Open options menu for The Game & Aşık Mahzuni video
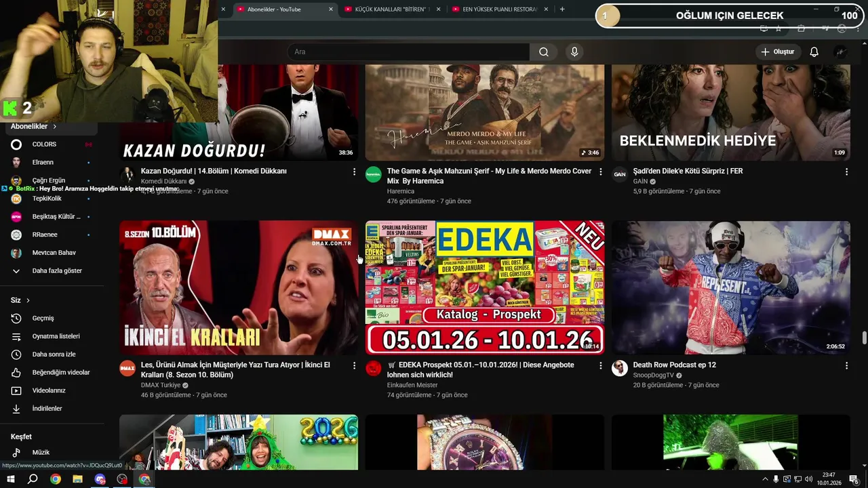 600,172
